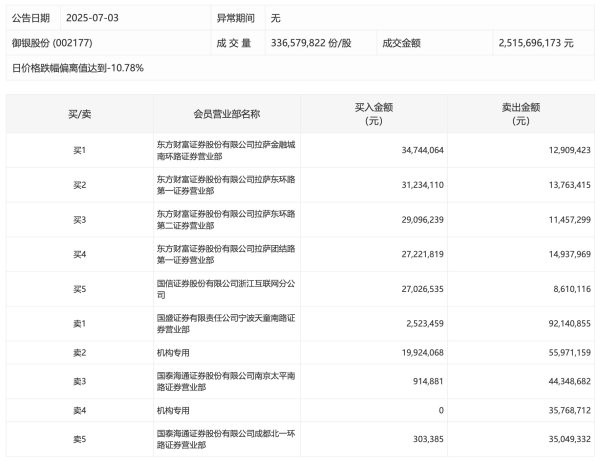This screenshot has height=461, width=600.
Task: Select the 卖5 row label
Action: click(x=80, y=439)
